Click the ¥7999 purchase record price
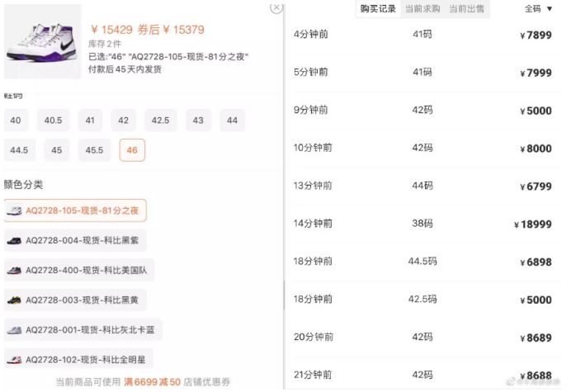The width and height of the screenshot is (571, 392). pos(536,73)
